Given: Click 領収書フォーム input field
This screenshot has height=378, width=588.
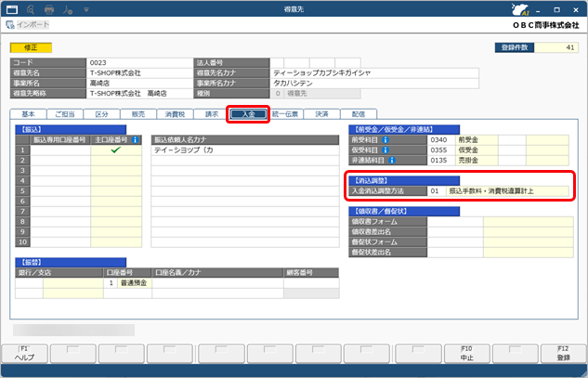Looking at the screenshot, I should [x=455, y=222].
